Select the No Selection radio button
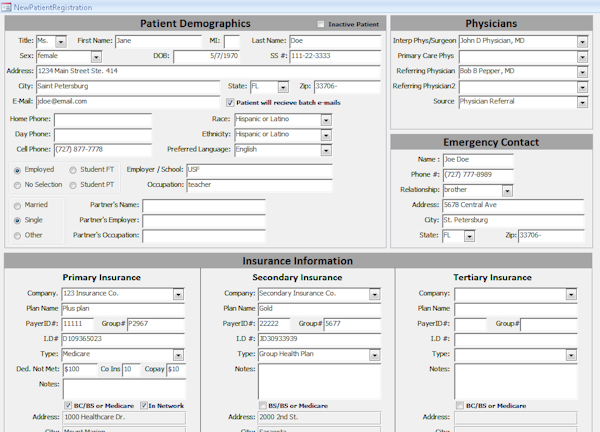The image size is (600, 432). pyautogui.click(x=17, y=186)
